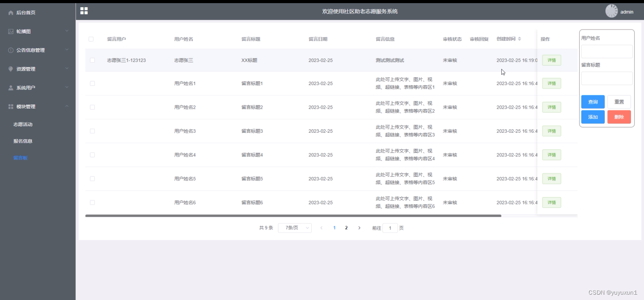Click the blue 添加 button

(x=593, y=117)
